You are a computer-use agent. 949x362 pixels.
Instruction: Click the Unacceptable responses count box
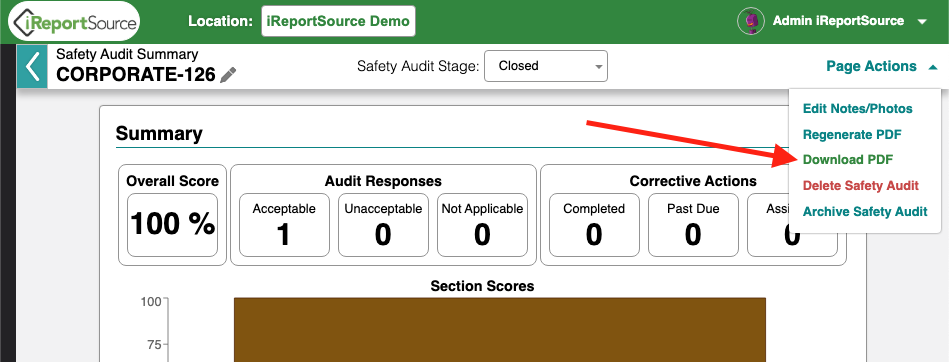[383, 225]
